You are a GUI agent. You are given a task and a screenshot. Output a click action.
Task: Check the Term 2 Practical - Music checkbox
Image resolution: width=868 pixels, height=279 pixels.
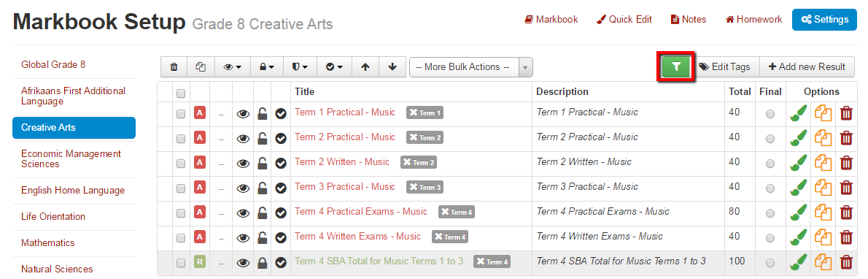[180, 139]
